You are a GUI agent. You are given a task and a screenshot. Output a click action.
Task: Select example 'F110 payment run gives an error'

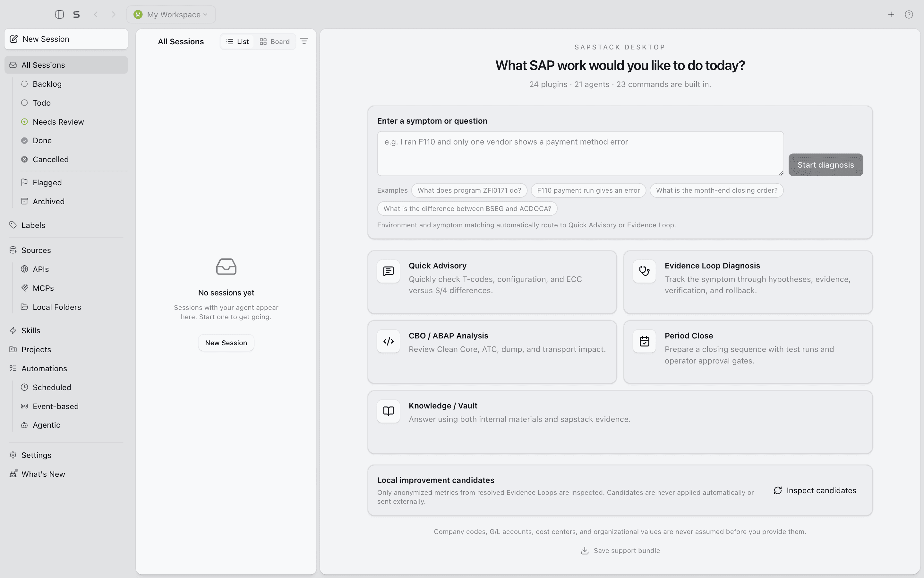coord(588,190)
